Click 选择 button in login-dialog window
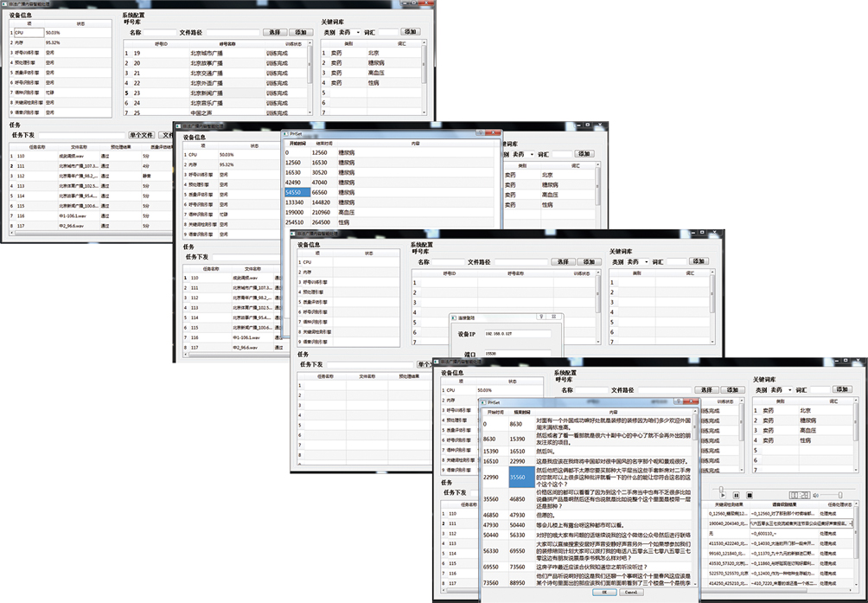The width and height of the screenshot is (868, 603). 563,261
